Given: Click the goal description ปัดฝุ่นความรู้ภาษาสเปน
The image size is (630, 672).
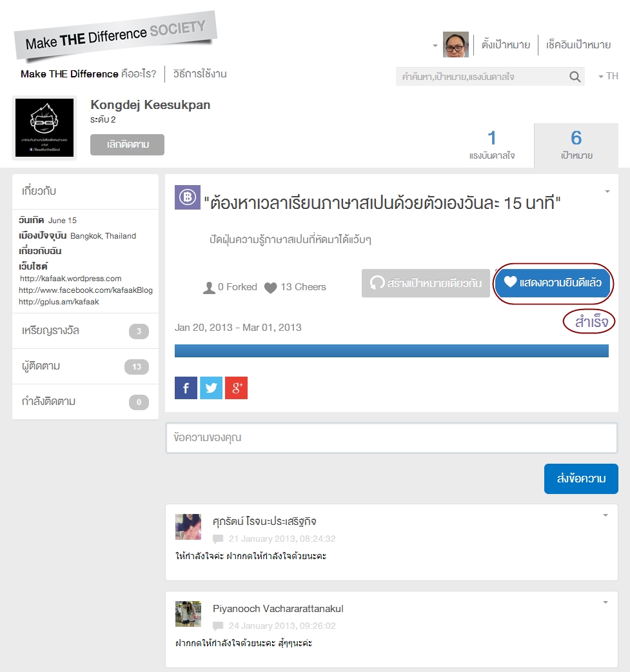Looking at the screenshot, I should pyautogui.click(x=290, y=239).
